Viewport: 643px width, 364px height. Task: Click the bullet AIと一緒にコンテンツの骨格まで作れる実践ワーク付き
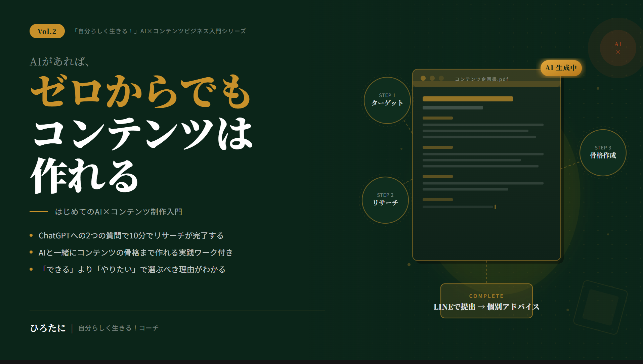tap(136, 253)
